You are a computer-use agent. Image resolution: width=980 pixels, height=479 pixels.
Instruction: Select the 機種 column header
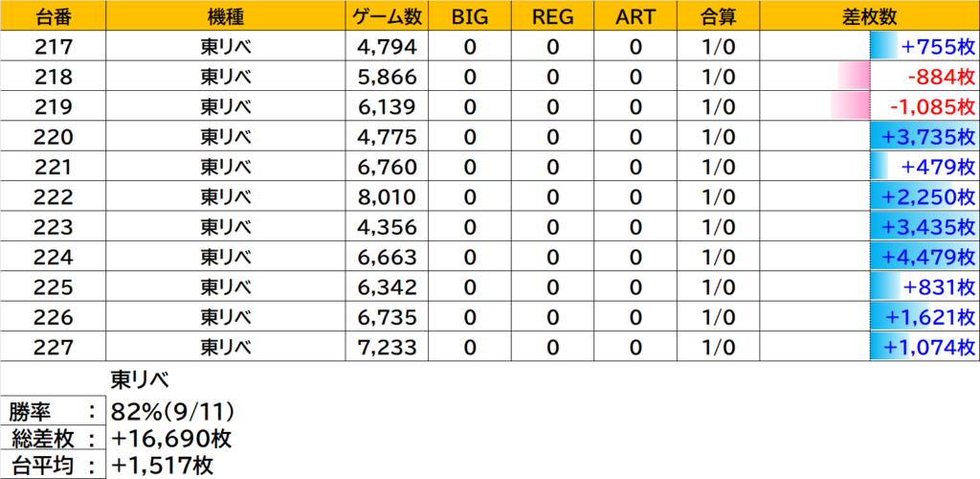click(225, 16)
